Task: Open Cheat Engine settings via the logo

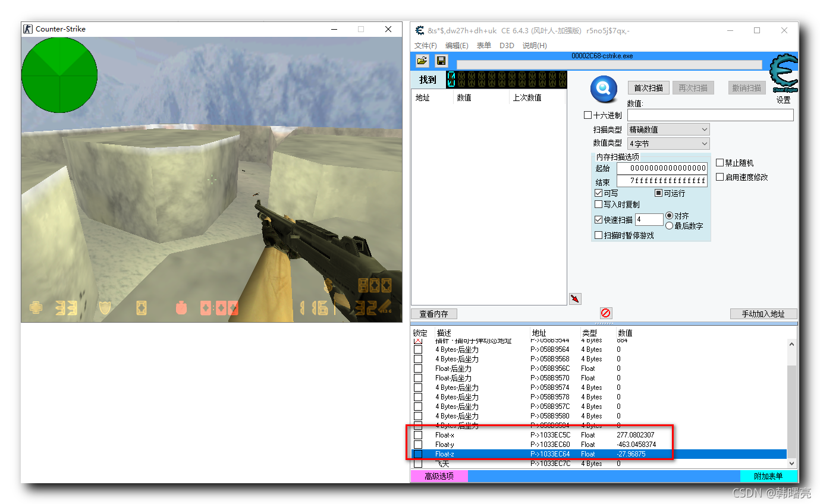Action: pyautogui.click(x=783, y=74)
